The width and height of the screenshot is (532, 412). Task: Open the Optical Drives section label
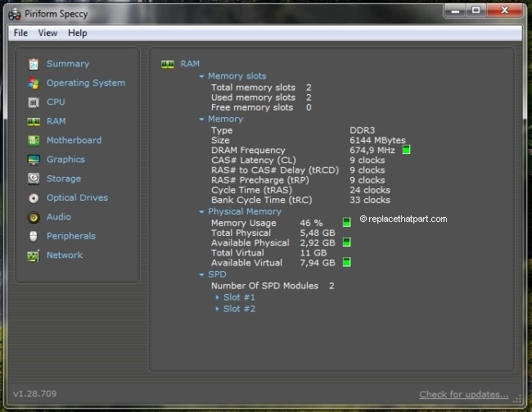[x=77, y=197]
